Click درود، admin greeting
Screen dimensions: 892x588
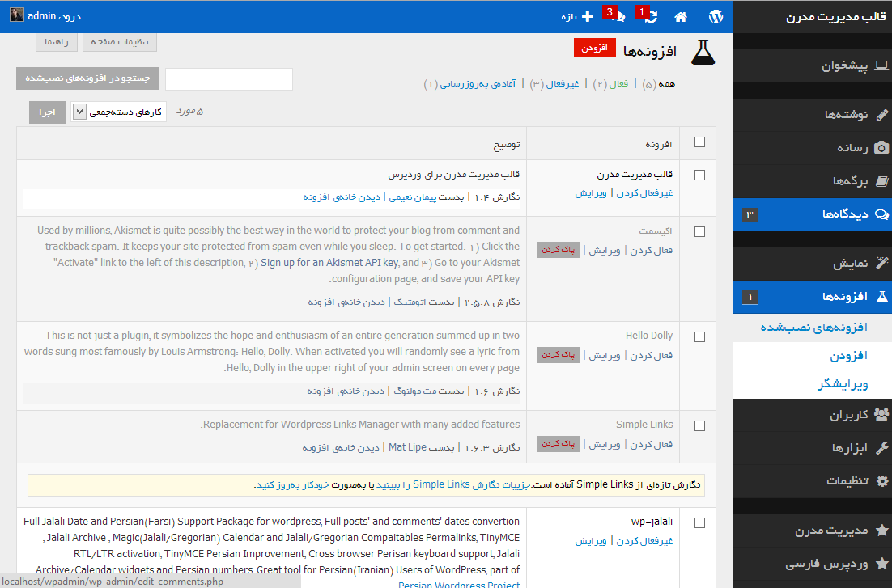pyautogui.click(x=54, y=16)
